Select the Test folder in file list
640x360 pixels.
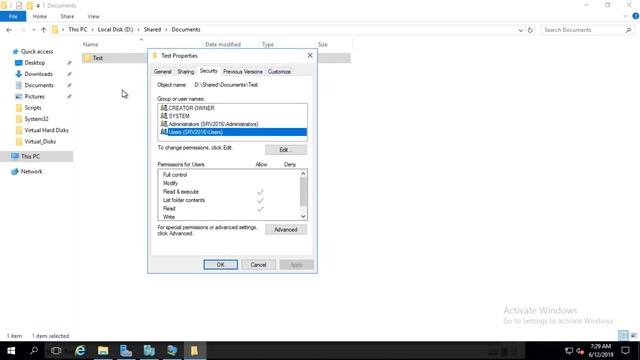pos(98,58)
